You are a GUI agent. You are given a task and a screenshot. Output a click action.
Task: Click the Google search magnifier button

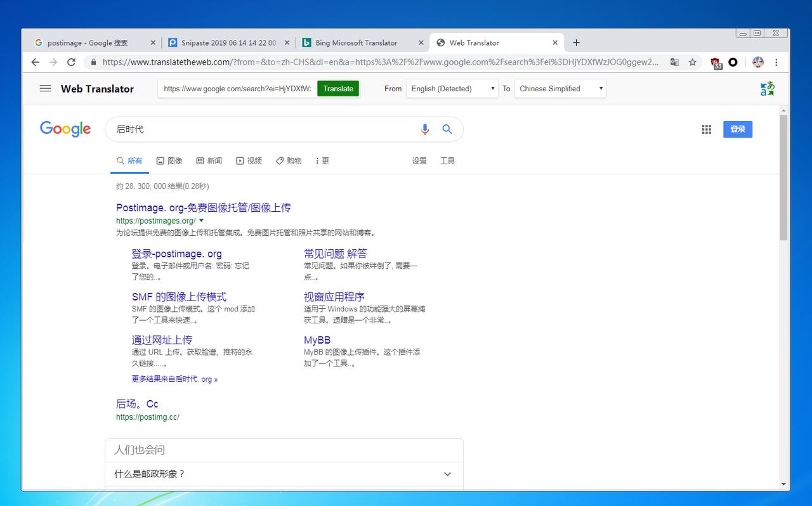447,129
